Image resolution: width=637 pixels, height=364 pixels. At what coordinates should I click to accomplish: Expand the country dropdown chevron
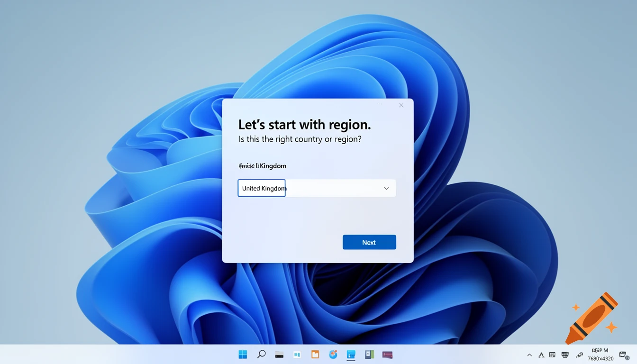click(386, 188)
